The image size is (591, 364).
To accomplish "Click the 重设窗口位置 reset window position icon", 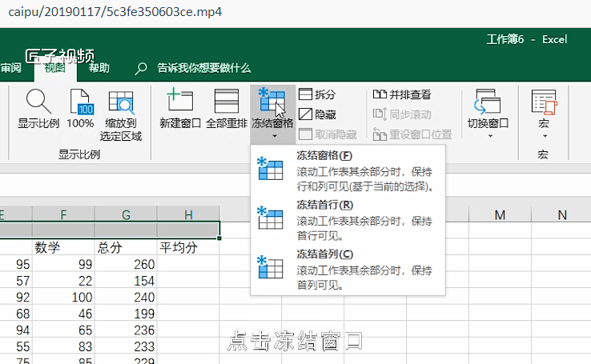I will (x=380, y=135).
